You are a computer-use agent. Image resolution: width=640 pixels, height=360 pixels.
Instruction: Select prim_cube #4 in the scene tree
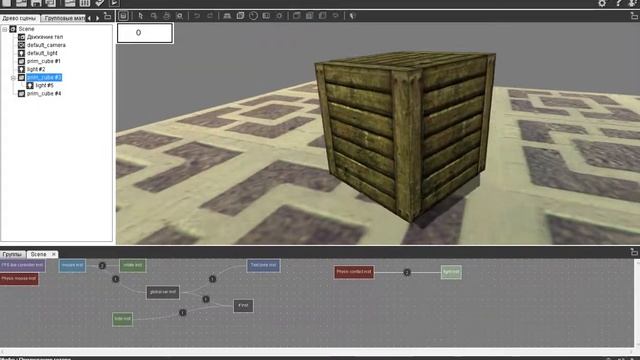point(44,93)
